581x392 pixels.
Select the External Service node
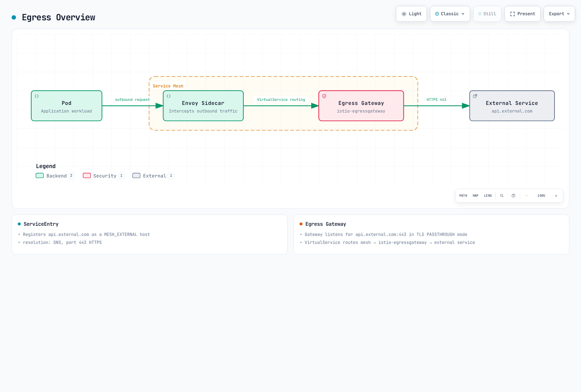(x=512, y=106)
